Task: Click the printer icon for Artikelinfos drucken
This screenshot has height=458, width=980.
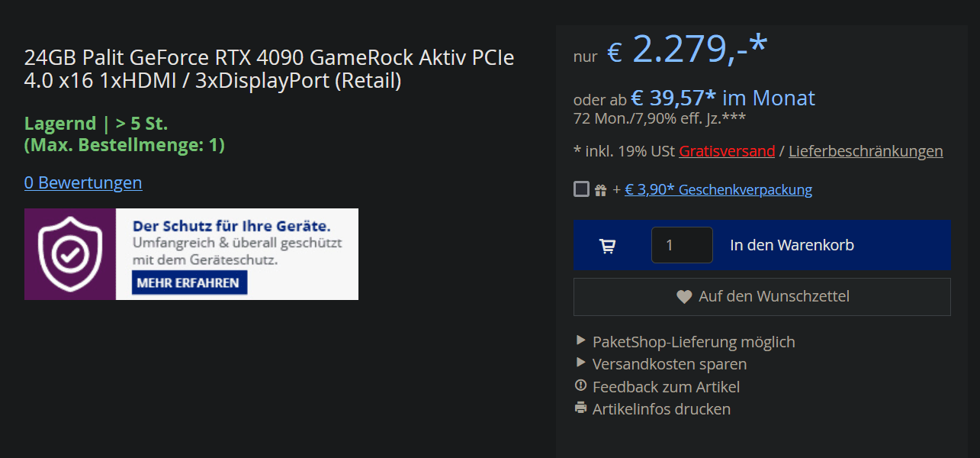Action: tap(581, 408)
